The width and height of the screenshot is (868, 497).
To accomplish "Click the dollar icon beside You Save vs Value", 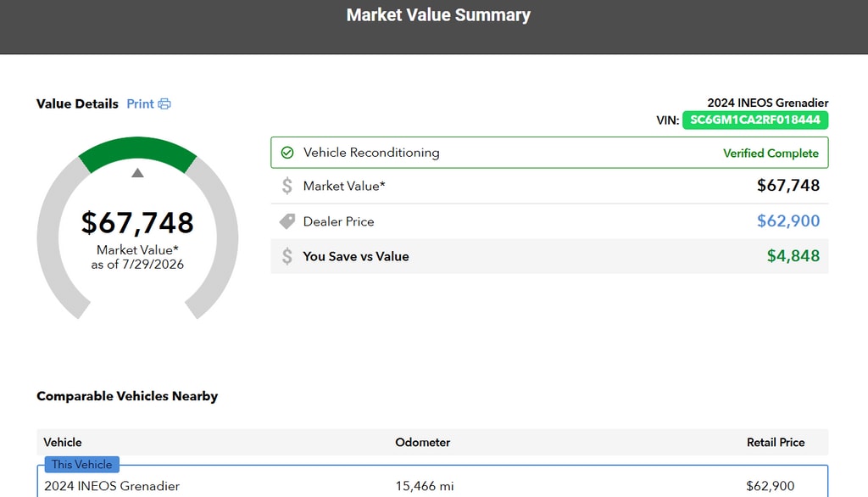I will point(287,256).
